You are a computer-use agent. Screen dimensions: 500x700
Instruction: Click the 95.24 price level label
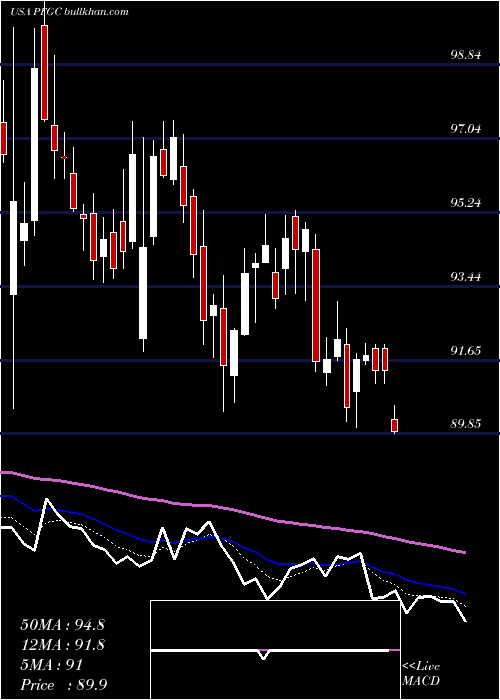pyautogui.click(x=466, y=203)
